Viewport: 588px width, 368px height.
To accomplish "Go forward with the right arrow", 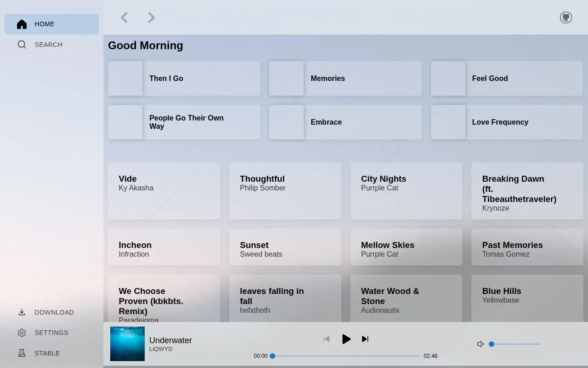I will 151,17.
